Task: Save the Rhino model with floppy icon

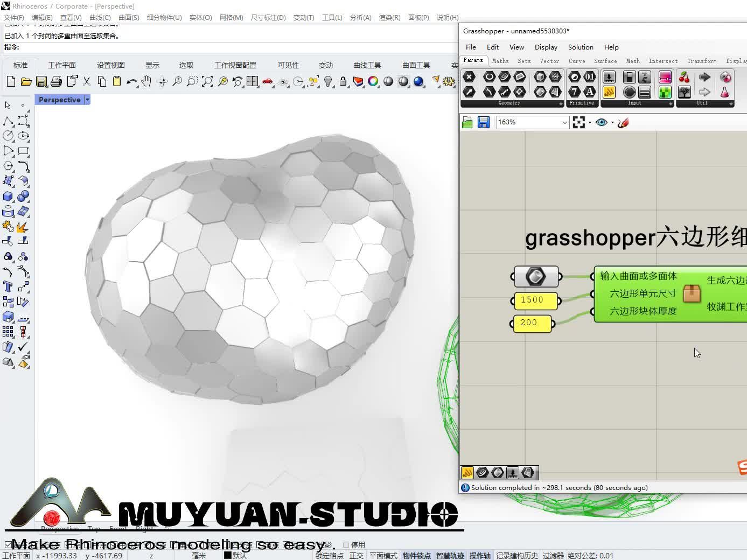Action: 41,82
